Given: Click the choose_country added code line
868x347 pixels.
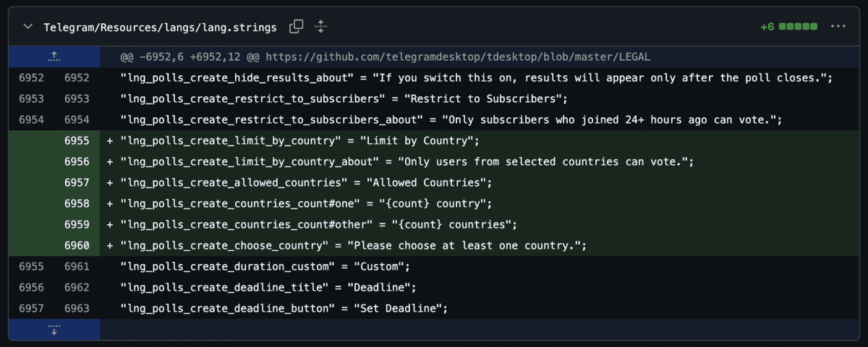Looking at the screenshot, I should coord(354,246).
